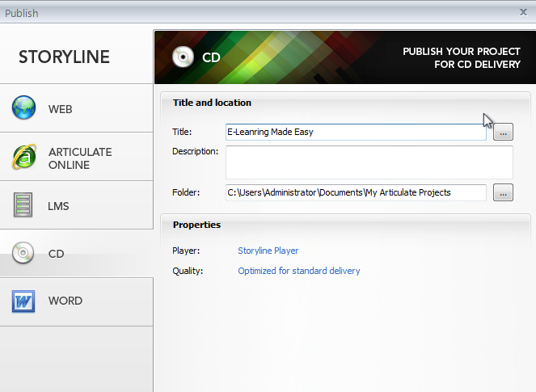The width and height of the screenshot is (536, 392).
Task: Open the Storyline Player link
Action: click(x=268, y=251)
